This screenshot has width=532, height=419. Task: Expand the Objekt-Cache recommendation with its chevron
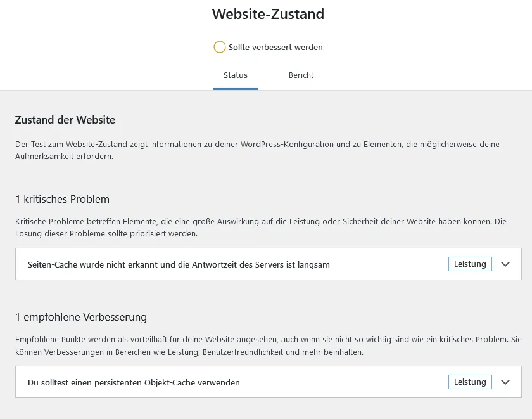click(x=505, y=382)
